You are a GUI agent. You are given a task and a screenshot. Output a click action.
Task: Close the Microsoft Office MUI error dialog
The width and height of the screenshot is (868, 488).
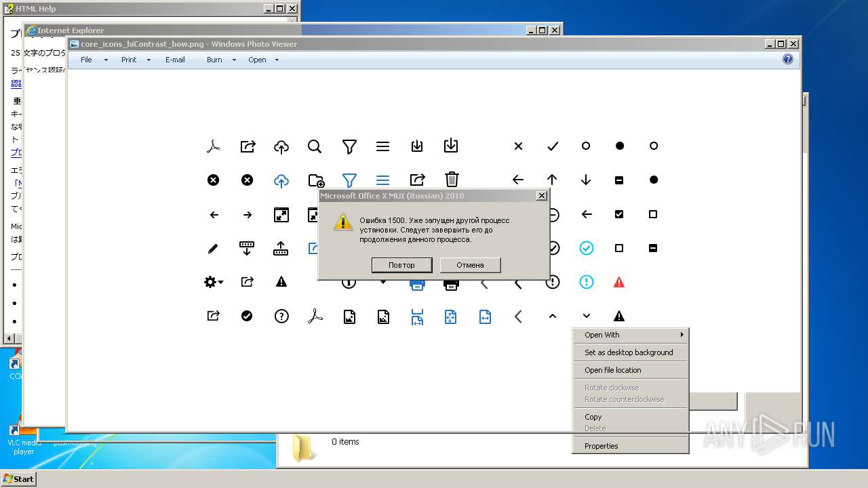pos(541,196)
